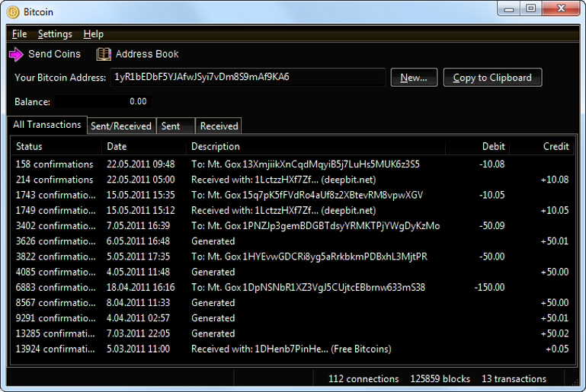Click debit amount -50.09
This screenshot has width=586, height=392.
click(492, 226)
